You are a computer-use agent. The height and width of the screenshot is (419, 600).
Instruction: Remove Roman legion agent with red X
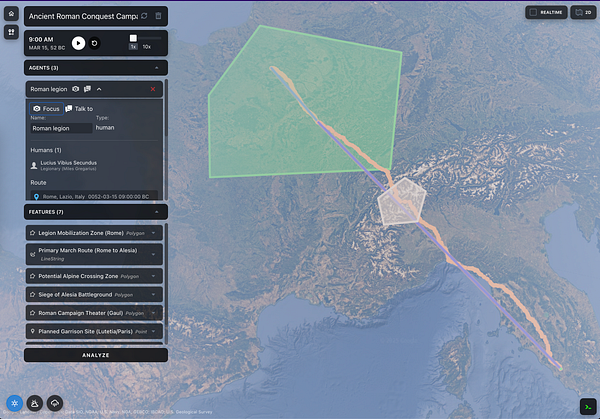pyautogui.click(x=153, y=89)
